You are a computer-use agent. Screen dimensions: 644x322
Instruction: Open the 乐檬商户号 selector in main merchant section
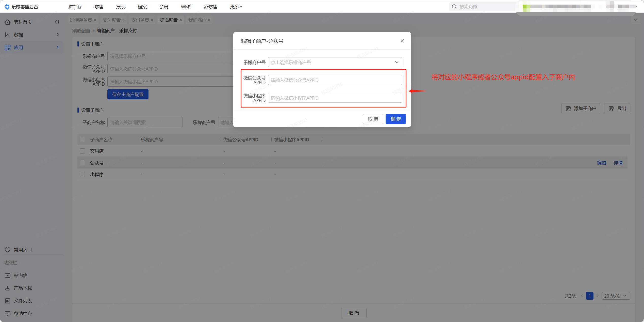[170, 56]
